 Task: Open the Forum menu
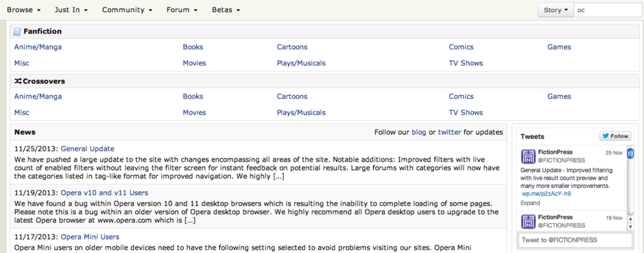click(182, 10)
